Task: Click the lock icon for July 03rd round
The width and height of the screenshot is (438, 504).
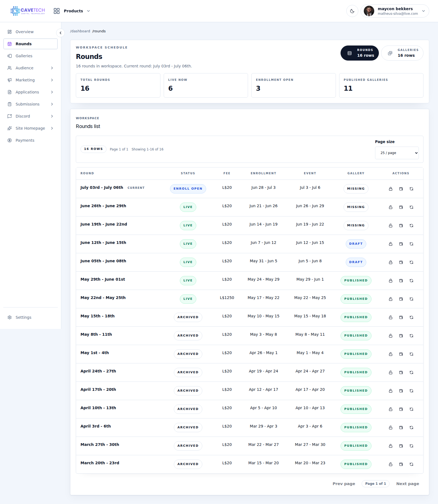Action: [391, 189]
